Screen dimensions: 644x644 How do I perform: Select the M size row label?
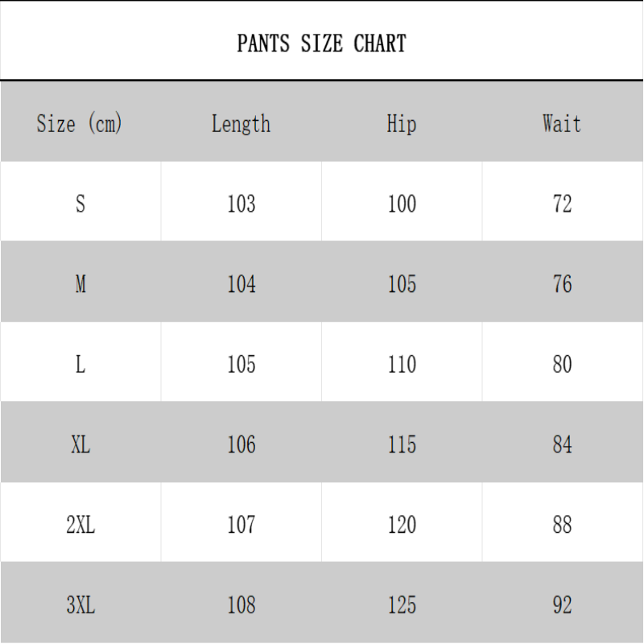click(x=80, y=284)
